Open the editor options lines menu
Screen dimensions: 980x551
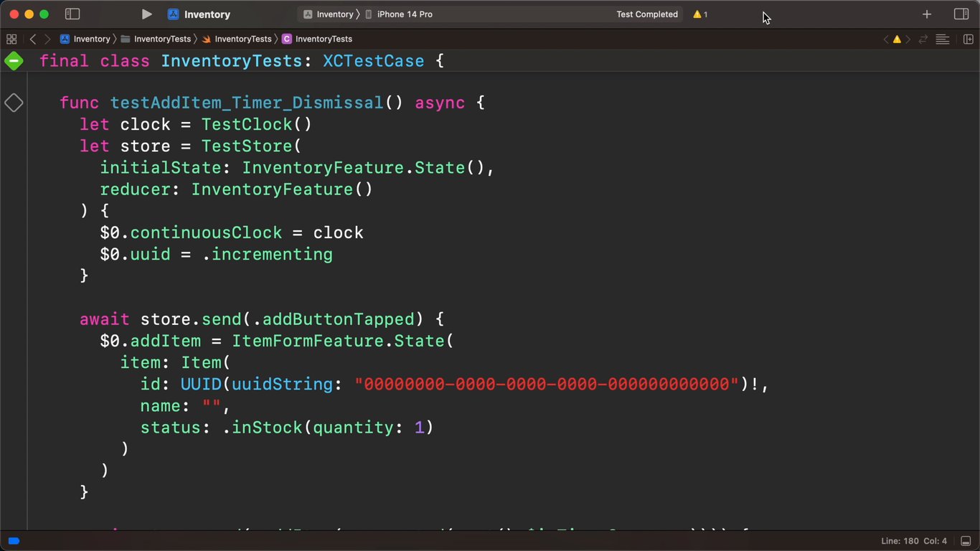click(x=943, y=39)
